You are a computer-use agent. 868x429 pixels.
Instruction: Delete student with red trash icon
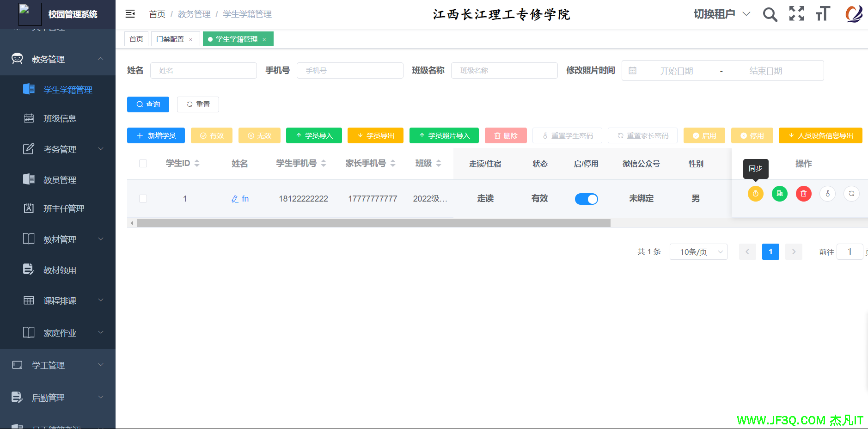pos(804,194)
